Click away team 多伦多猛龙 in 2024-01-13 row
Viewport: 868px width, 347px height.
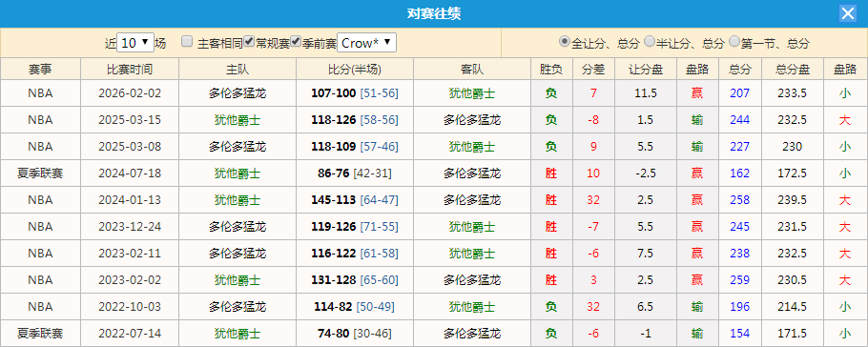[x=472, y=200]
